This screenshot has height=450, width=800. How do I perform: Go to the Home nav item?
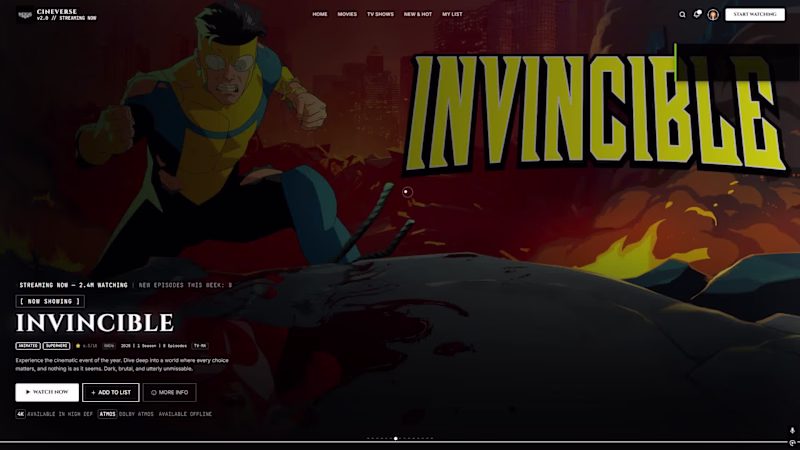(x=320, y=14)
